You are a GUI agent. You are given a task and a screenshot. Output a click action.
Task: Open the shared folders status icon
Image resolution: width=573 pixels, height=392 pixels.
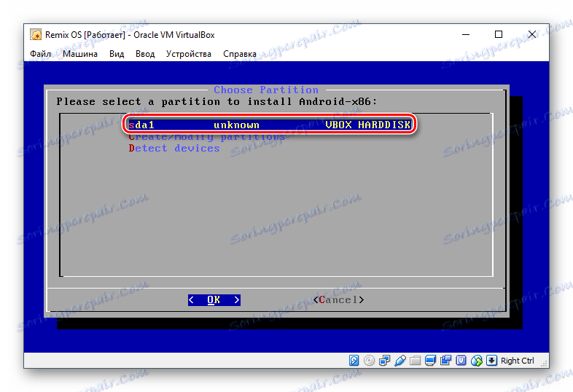click(415, 361)
